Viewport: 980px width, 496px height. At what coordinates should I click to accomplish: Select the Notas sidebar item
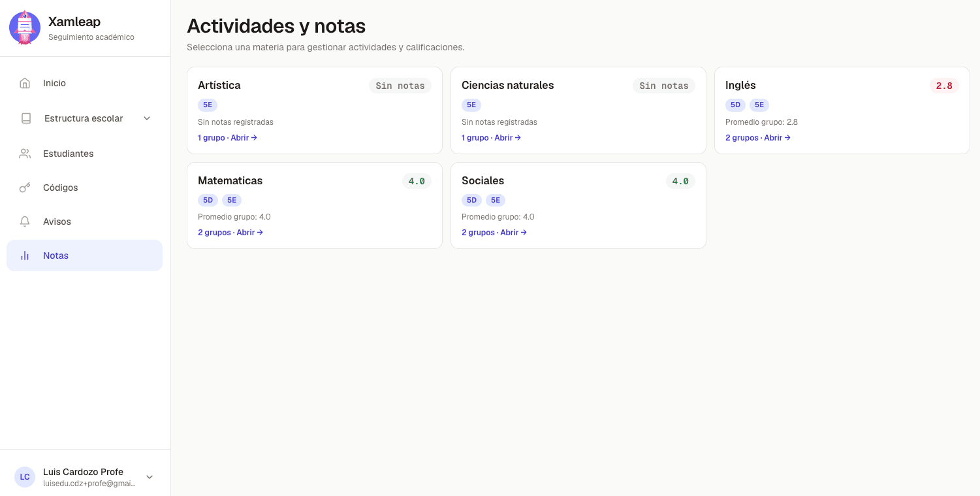tap(84, 256)
